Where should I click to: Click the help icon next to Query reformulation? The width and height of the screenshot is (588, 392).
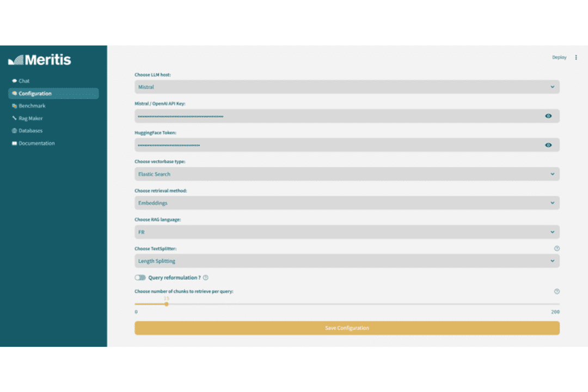205,278
